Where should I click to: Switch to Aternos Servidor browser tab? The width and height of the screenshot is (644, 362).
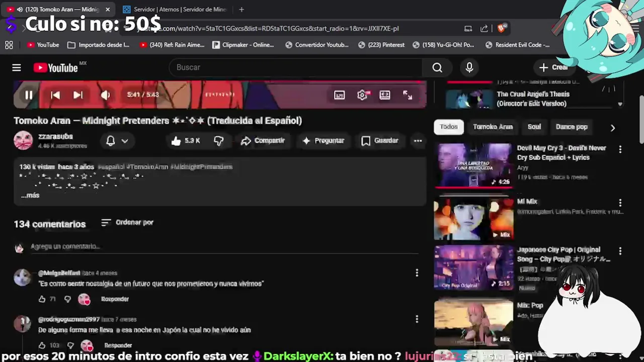[x=175, y=10]
